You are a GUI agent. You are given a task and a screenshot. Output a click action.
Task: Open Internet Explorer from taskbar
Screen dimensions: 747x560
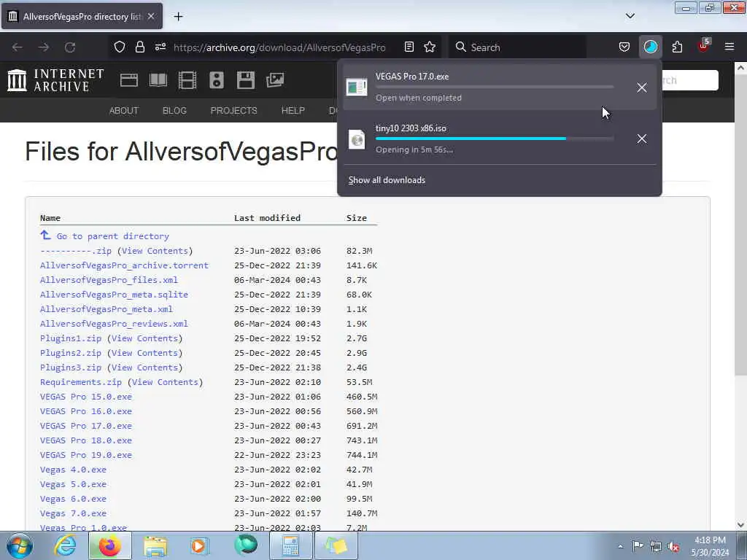point(65,545)
